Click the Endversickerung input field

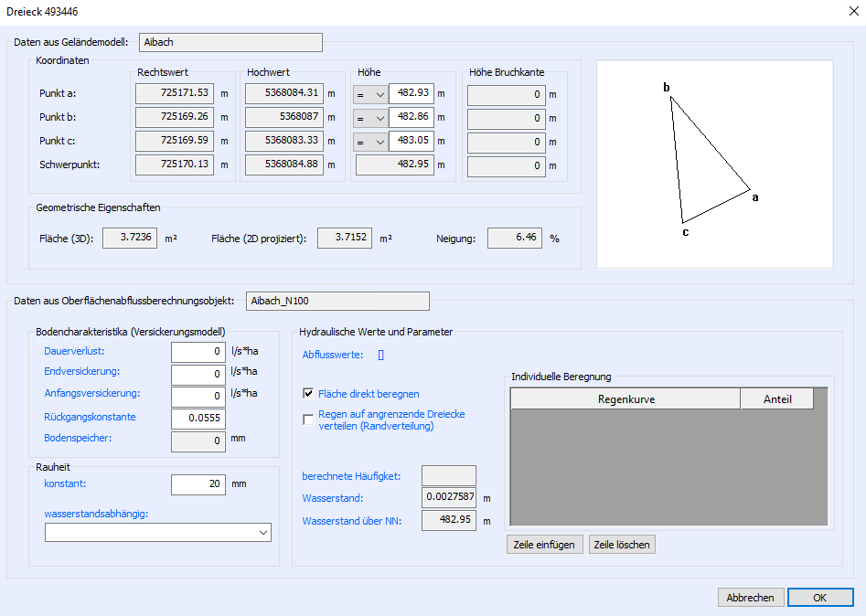click(198, 374)
